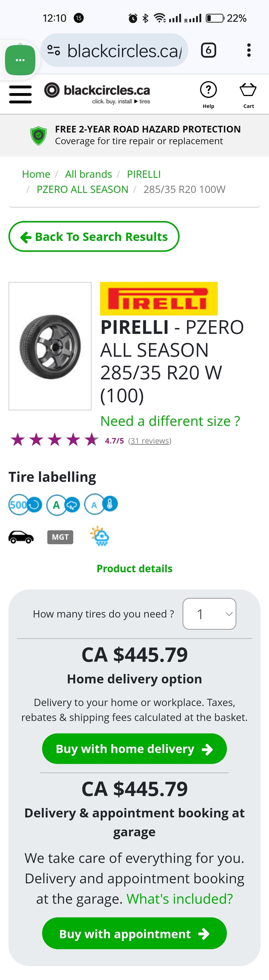Tap the treadwear 500 label icon
Viewport: 269px width, 980px height.
click(25, 504)
